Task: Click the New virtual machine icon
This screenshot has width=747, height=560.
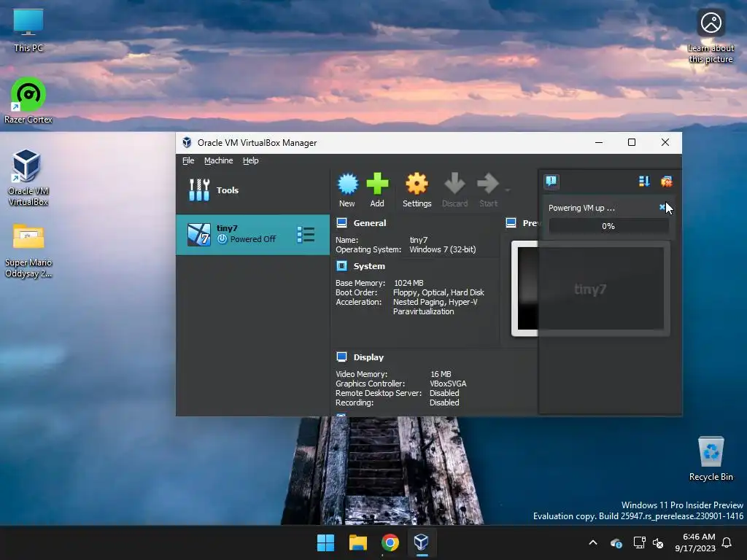Action: click(x=348, y=184)
